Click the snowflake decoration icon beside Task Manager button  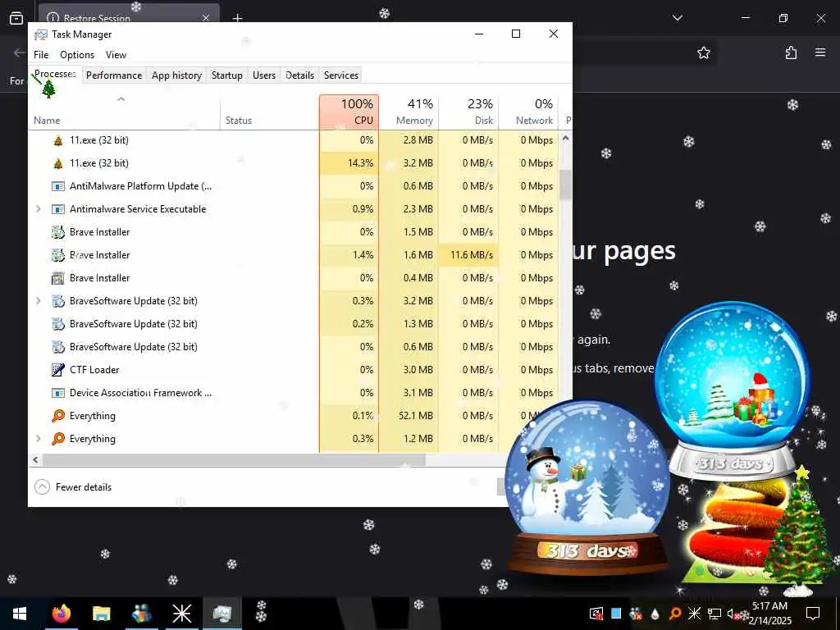point(261,611)
